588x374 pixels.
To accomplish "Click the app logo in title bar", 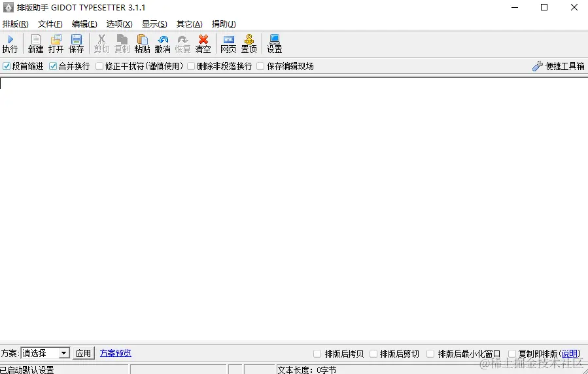I will coord(8,7).
